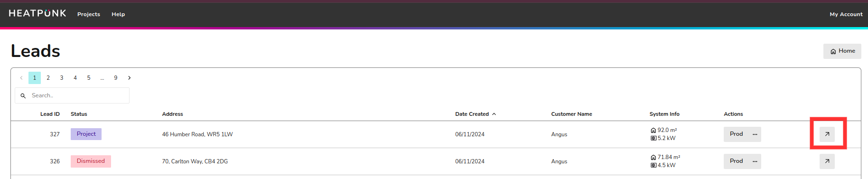Image resolution: width=868 pixels, height=179 pixels.
Task: Click the Search leads field
Action: point(72,95)
